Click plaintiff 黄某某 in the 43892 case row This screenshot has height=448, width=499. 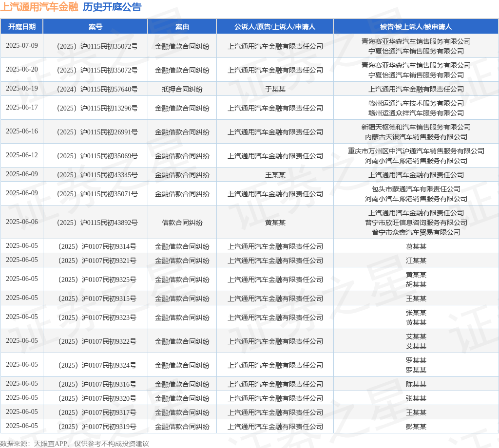point(275,223)
